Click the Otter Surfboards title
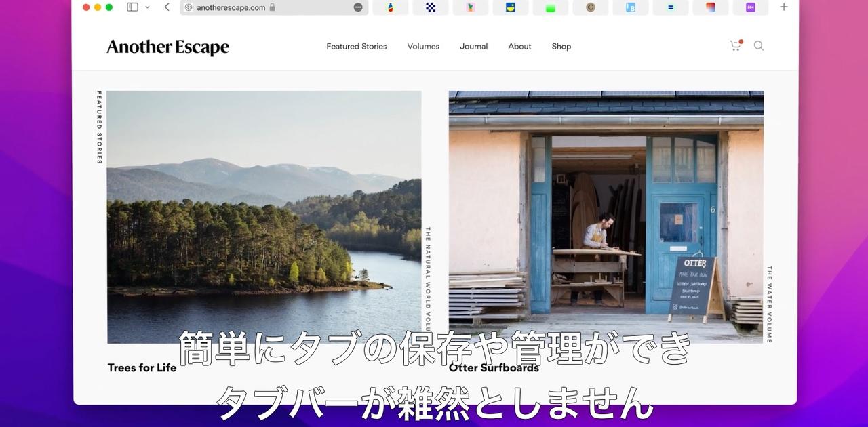 coord(494,367)
